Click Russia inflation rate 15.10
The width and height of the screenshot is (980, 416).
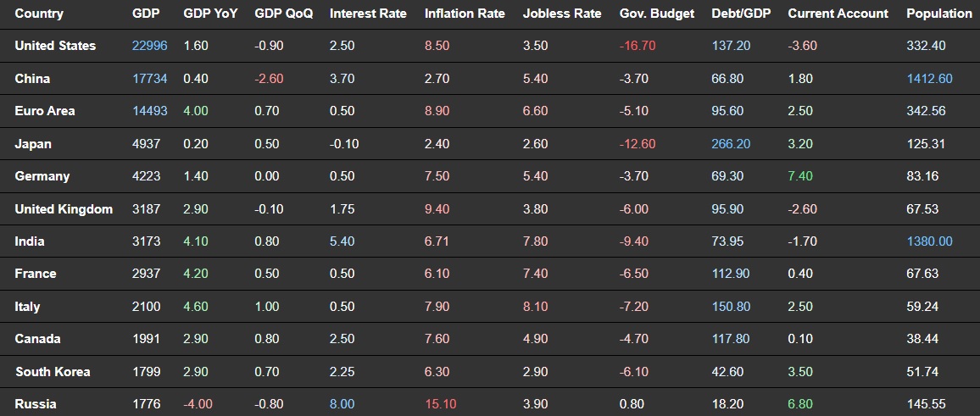coord(441,404)
